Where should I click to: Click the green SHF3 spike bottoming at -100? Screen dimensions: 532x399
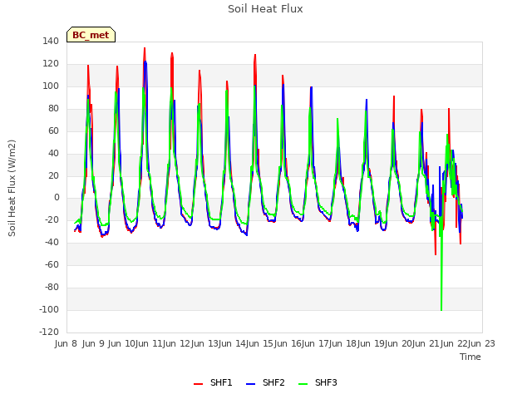click(x=441, y=308)
